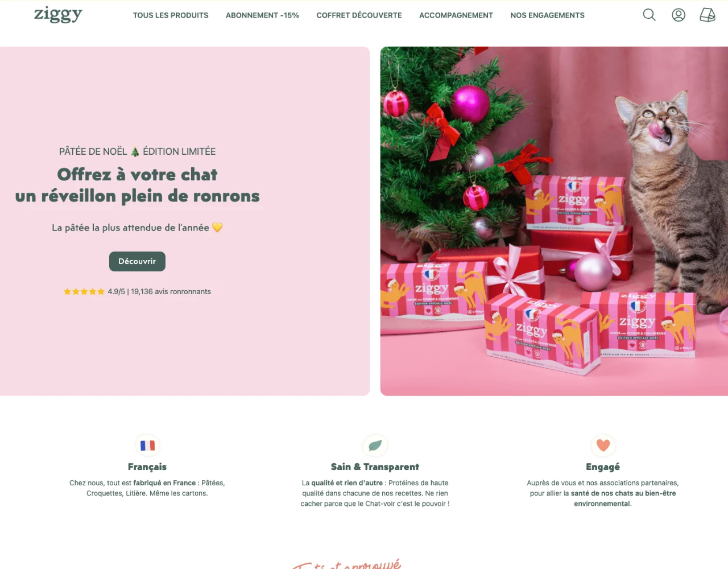Image resolution: width=728 pixels, height=569 pixels.
Task: Click the Découvrir button
Action: (x=137, y=261)
